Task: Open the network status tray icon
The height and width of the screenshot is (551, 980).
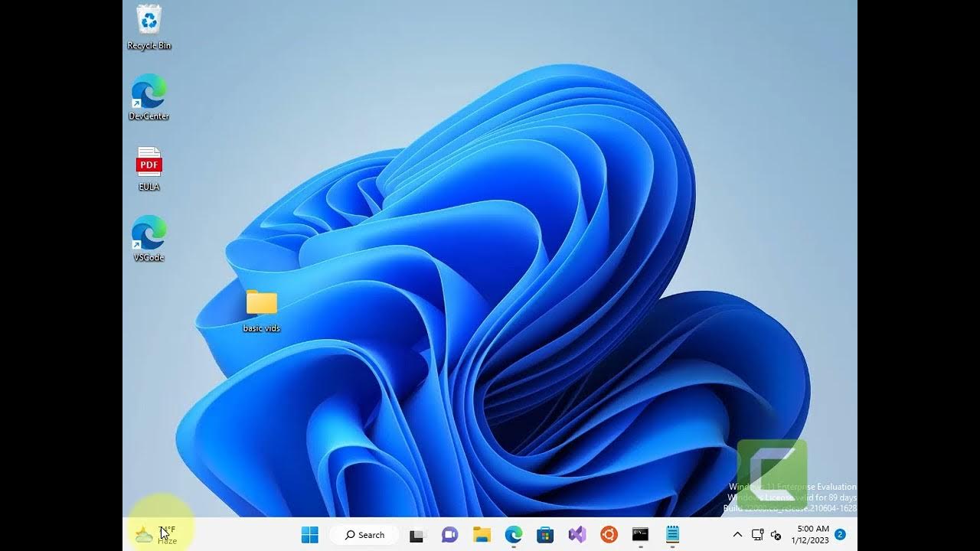Action: tap(757, 535)
